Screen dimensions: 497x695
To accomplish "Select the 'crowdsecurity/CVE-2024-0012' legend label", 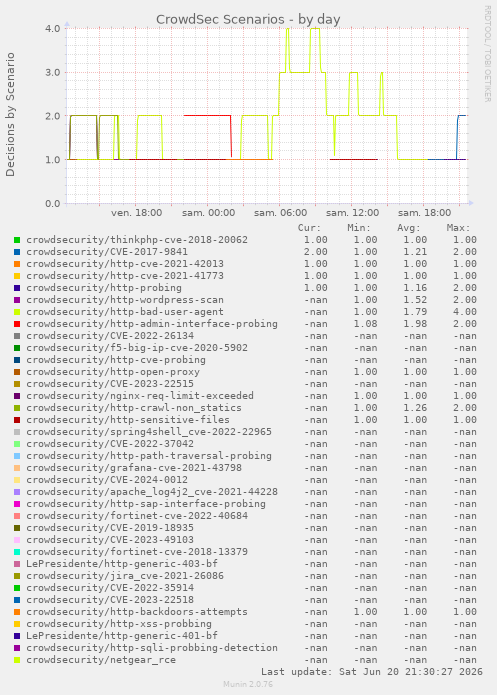I will click(x=107, y=480).
